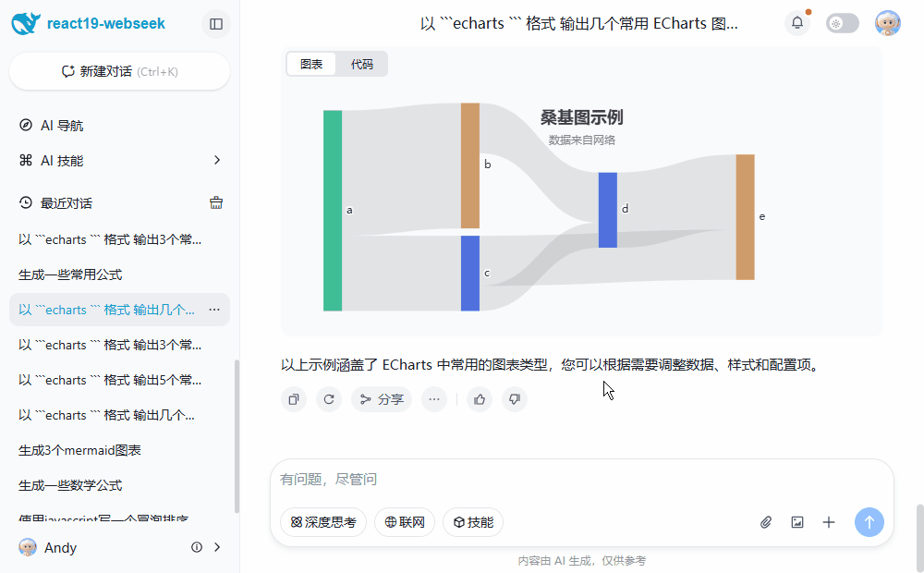Clear recent chats with the broom icon
The image size is (924, 573).
[x=216, y=202]
